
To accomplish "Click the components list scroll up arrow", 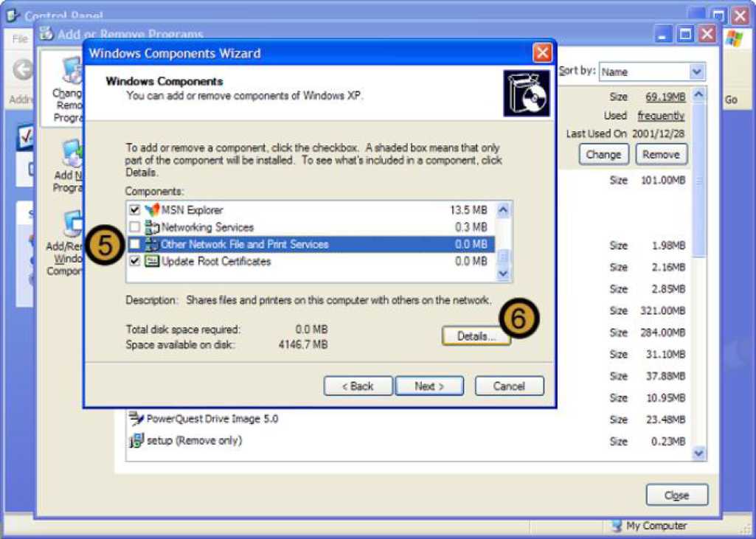I will click(503, 209).
